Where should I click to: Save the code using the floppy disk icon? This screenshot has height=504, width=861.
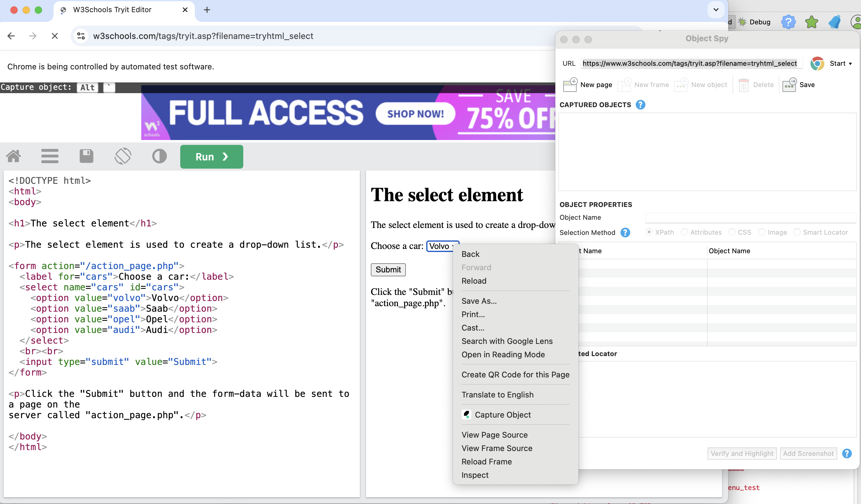(x=86, y=156)
